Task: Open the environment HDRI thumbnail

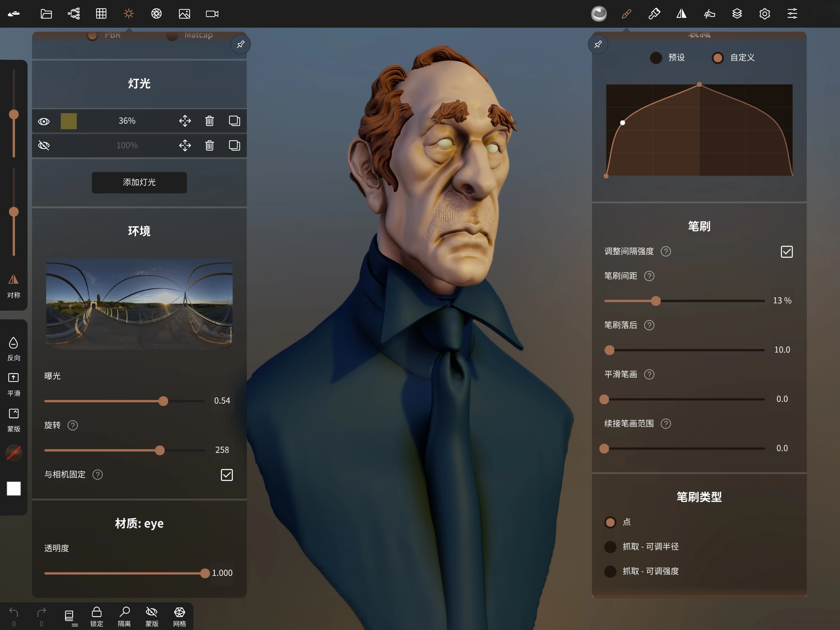Action: coord(139,304)
